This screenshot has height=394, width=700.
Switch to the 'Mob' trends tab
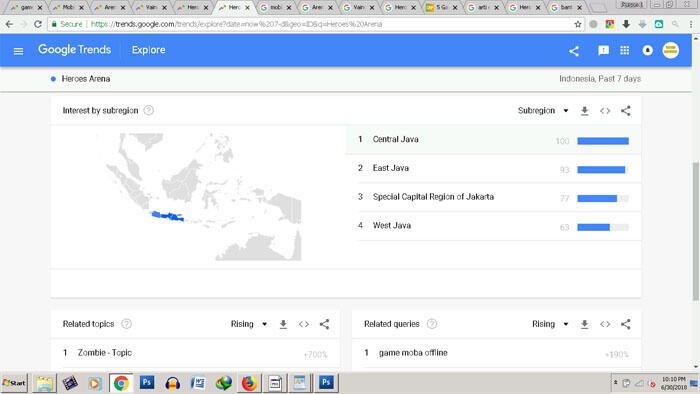click(67, 8)
